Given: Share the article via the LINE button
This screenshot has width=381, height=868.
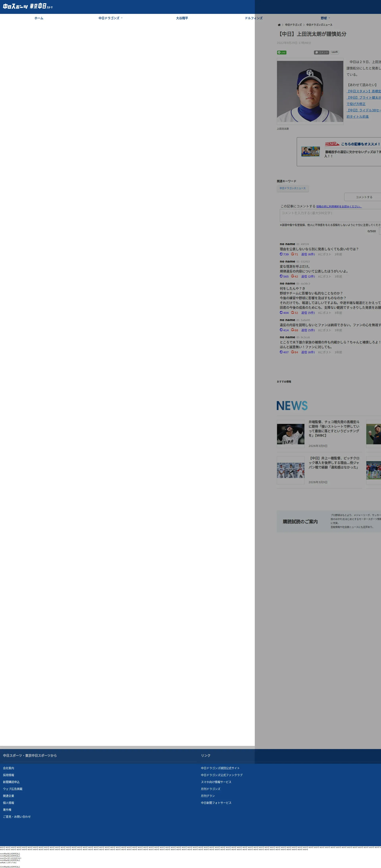Looking at the screenshot, I should pos(282,53).
